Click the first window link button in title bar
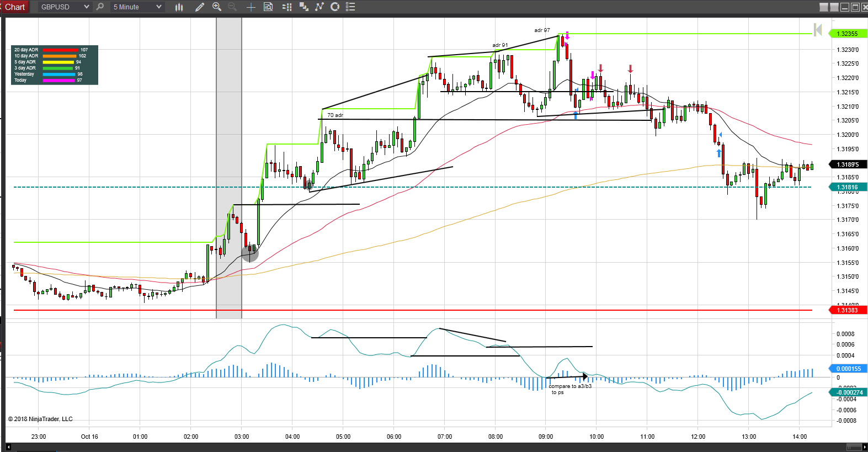The height and width of the screenshot is (452, 868). [x=824, y=7]
